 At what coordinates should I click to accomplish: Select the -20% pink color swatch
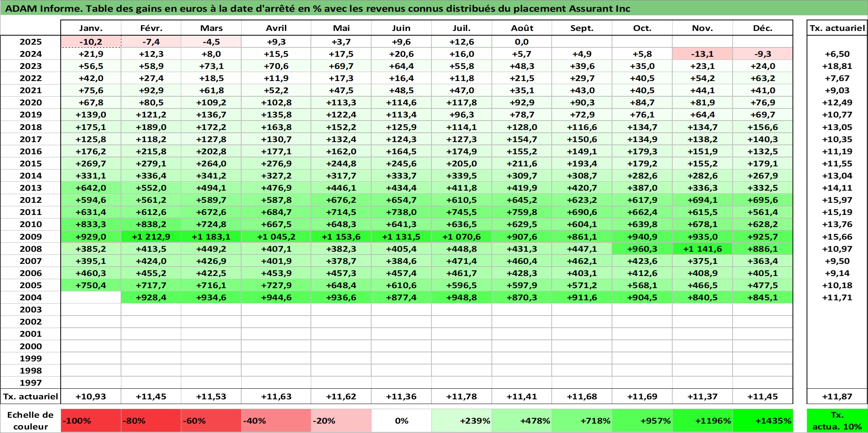point(341,420)
